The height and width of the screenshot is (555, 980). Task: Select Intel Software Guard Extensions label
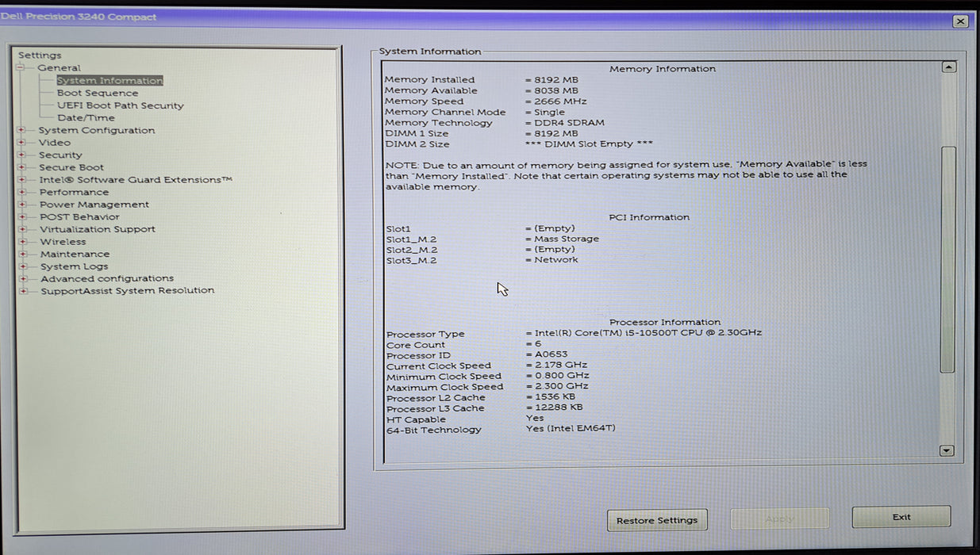pos(136,180)
